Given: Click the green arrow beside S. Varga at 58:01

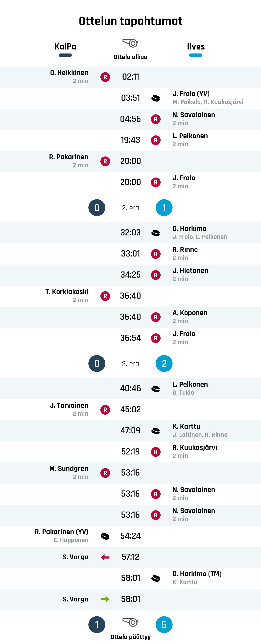Looking at the screenshot, I should coord(105,599).
